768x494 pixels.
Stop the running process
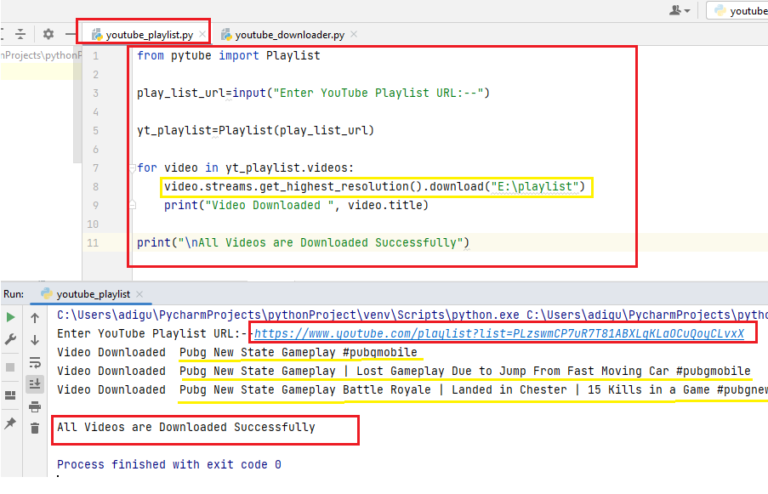click(x=10, y=367)
